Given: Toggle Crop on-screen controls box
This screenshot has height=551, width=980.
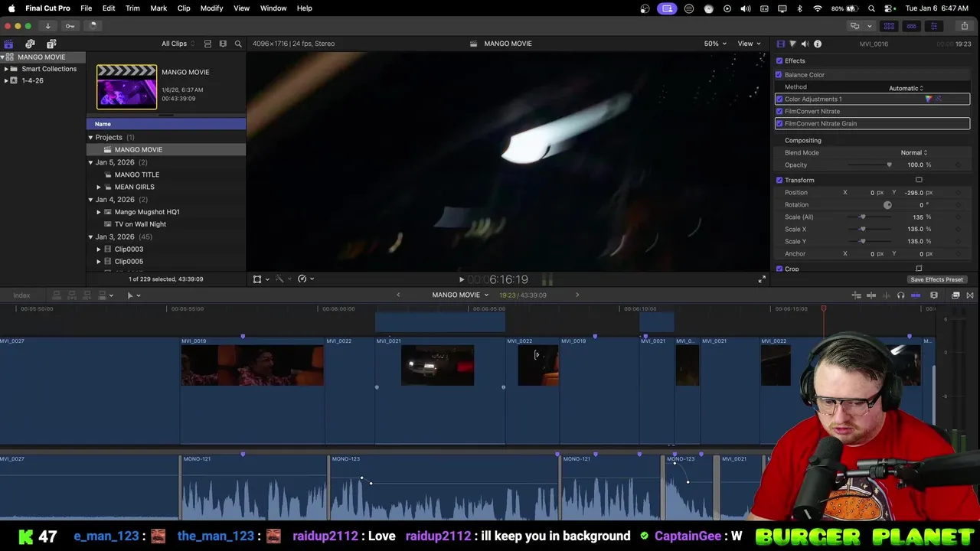Looking at the screenshot, I should [919, 269].
